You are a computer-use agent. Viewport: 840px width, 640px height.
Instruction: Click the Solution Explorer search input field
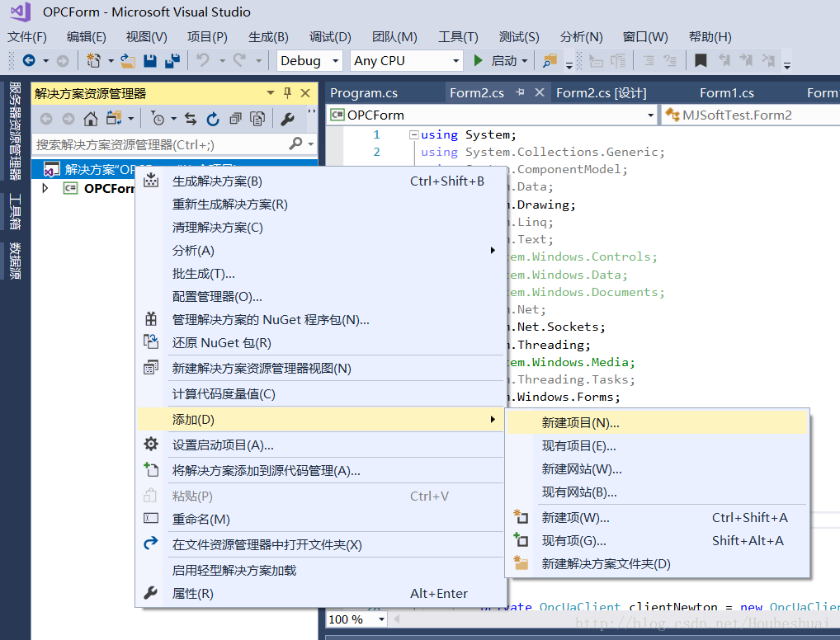click(x=161, y=144)
